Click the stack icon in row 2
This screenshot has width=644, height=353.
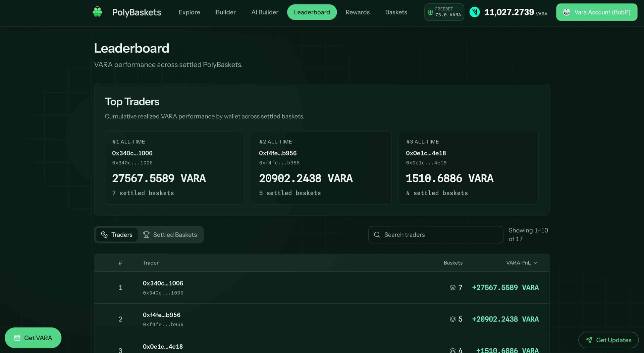(x=452, y=319)
